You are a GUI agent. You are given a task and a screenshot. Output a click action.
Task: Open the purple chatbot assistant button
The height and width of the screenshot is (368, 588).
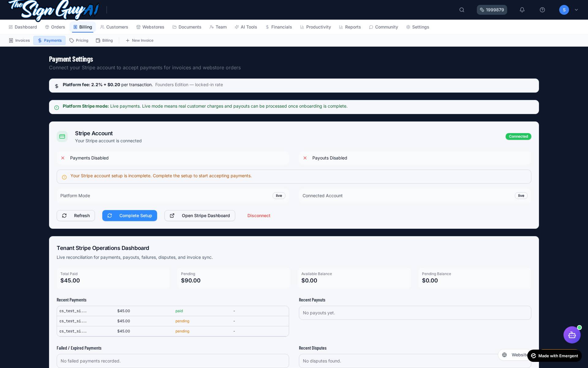tap(572, 335)
